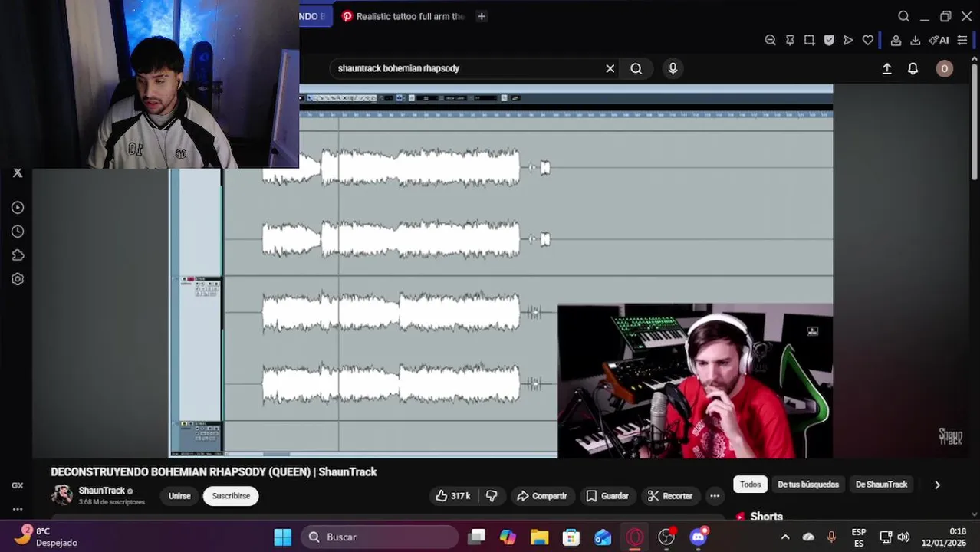Viewport: 980px width, 552px height.
Task: Expand hidden system tray icons
Action: coord(784,537)
